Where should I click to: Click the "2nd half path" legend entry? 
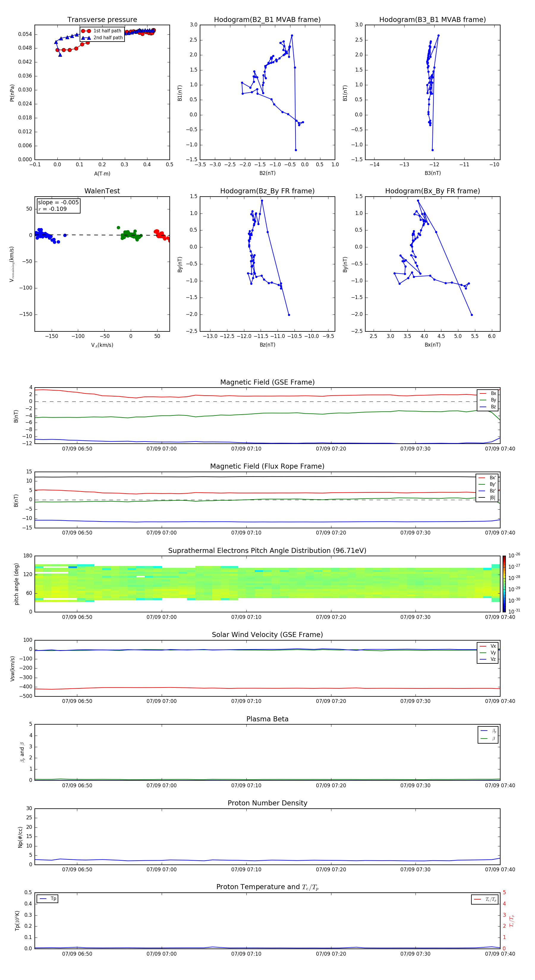[x=103, y=38]
